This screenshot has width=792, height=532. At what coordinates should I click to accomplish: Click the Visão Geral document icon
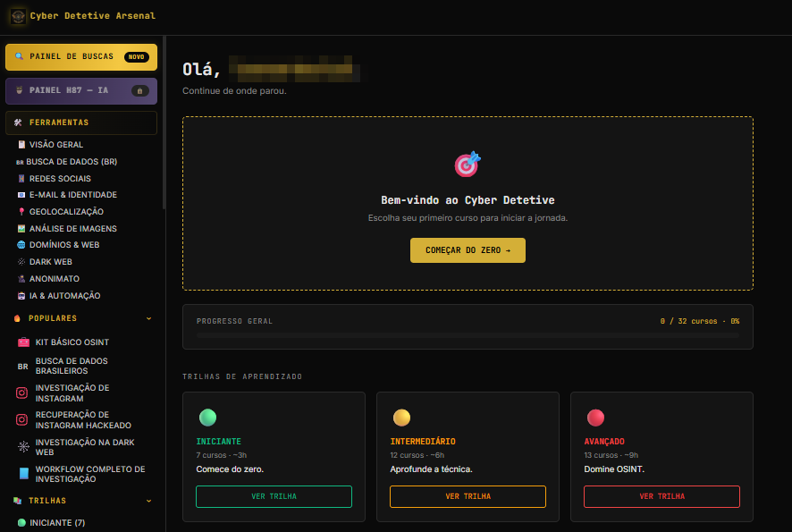(21, 145)
